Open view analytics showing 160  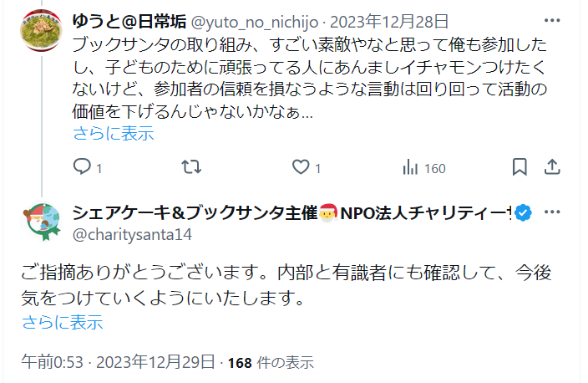pyautogui.click(x=423, y=168)
